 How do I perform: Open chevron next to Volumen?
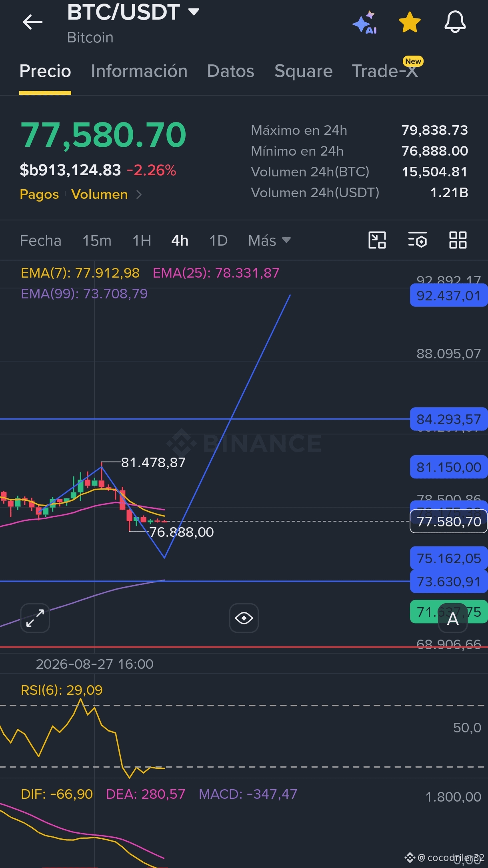(139, 194)
